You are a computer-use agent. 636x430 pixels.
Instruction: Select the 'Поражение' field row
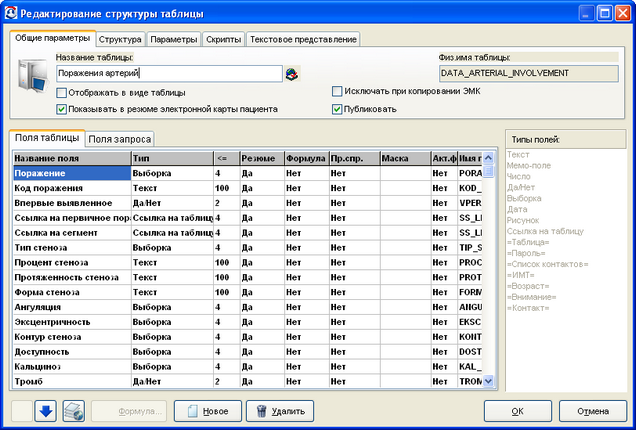click(248, 173)
